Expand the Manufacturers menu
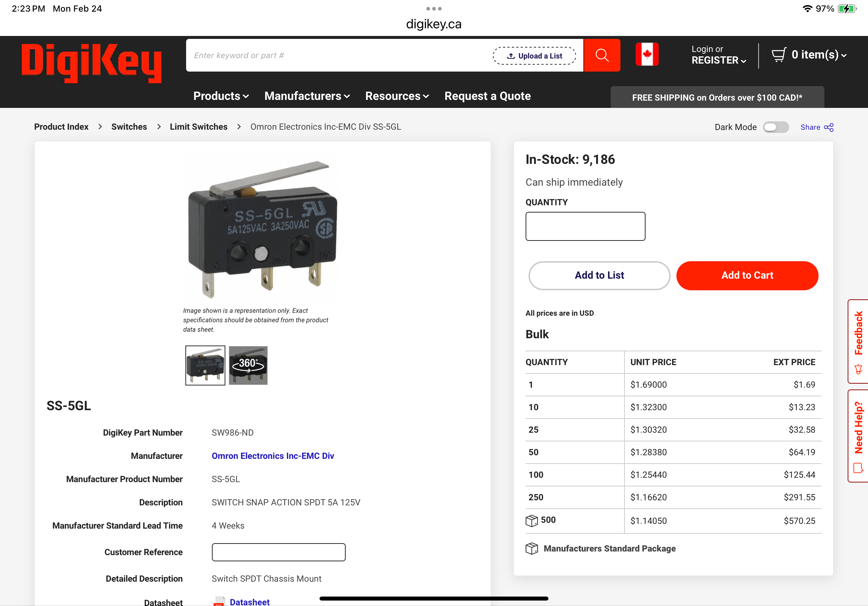868x606 pixels. point(308,96)
